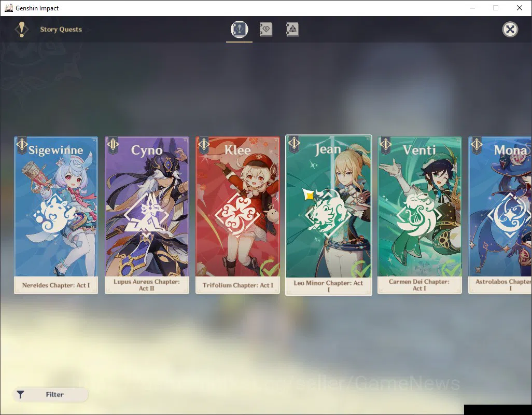532x415 pixels.
Task: Select the Mona story quest card
Action: [500, 215]
